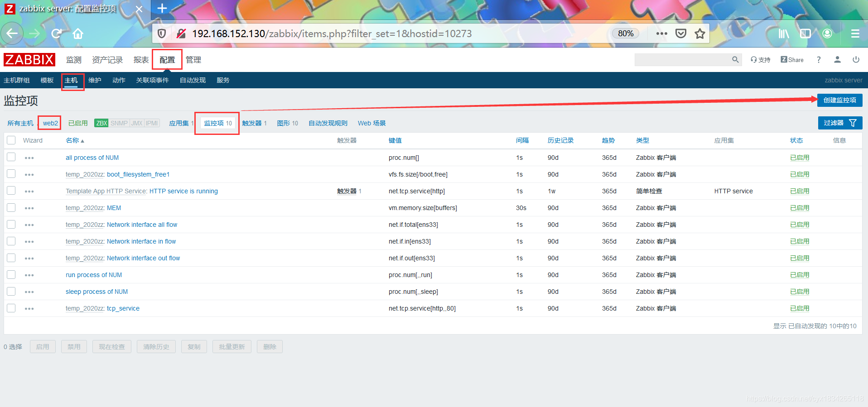Open the browser hamburger menu
868x407 pixels.
point(855,34)
